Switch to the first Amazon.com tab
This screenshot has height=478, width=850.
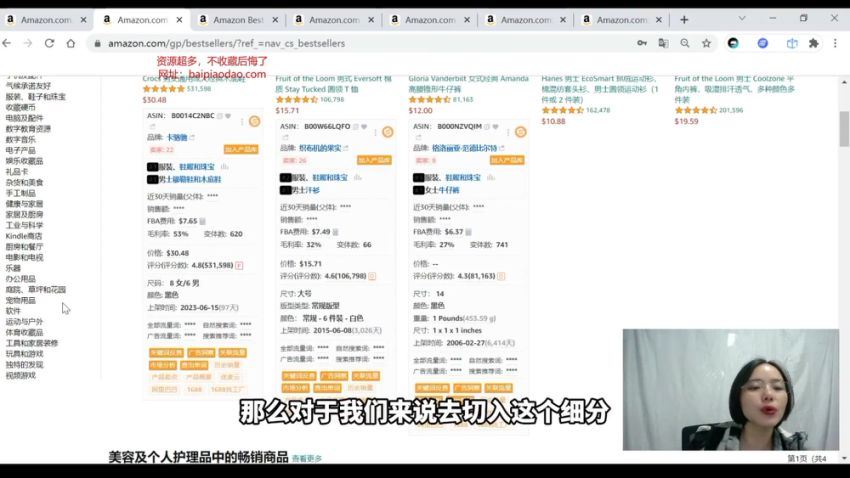(46, 20)
